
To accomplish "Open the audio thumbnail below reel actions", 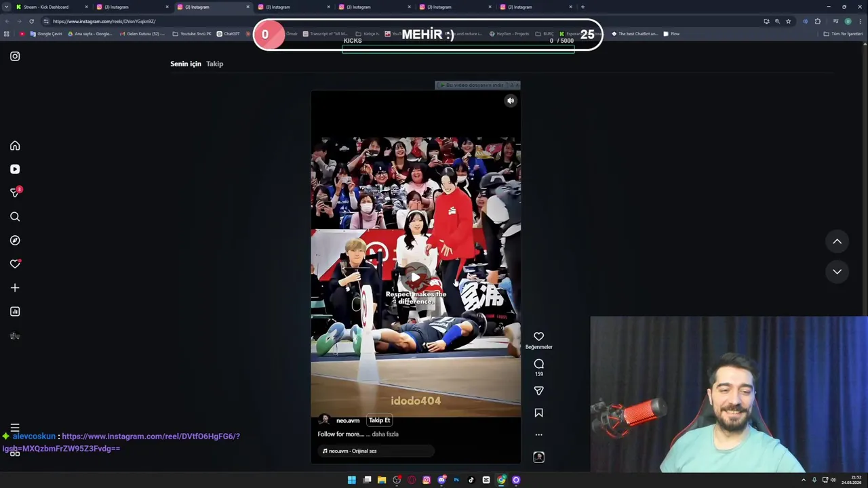I will point(538,457).
